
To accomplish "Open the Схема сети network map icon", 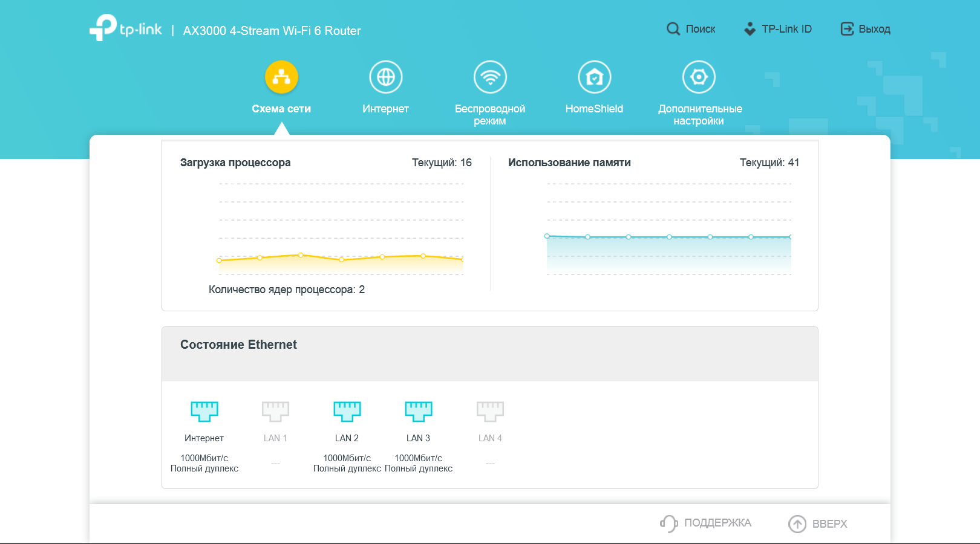I will tap(281, 77).
